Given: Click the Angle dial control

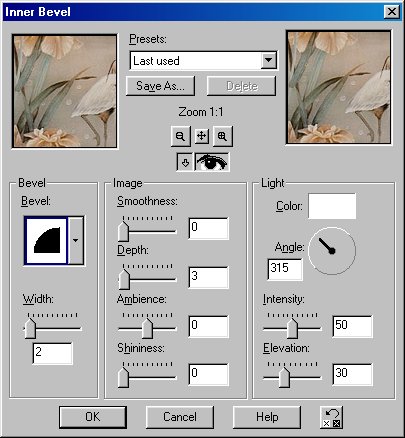Looking at the screenshot, I should pos(332,251).
